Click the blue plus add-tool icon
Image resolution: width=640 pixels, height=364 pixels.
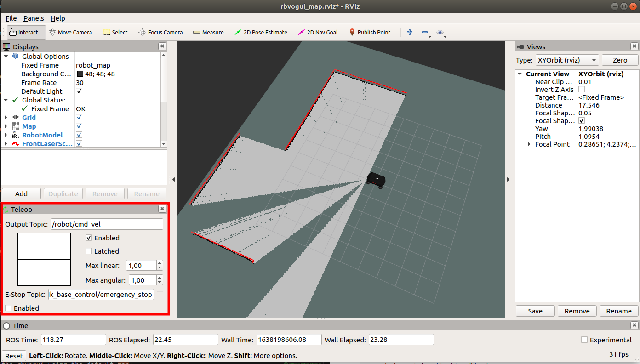410,32
